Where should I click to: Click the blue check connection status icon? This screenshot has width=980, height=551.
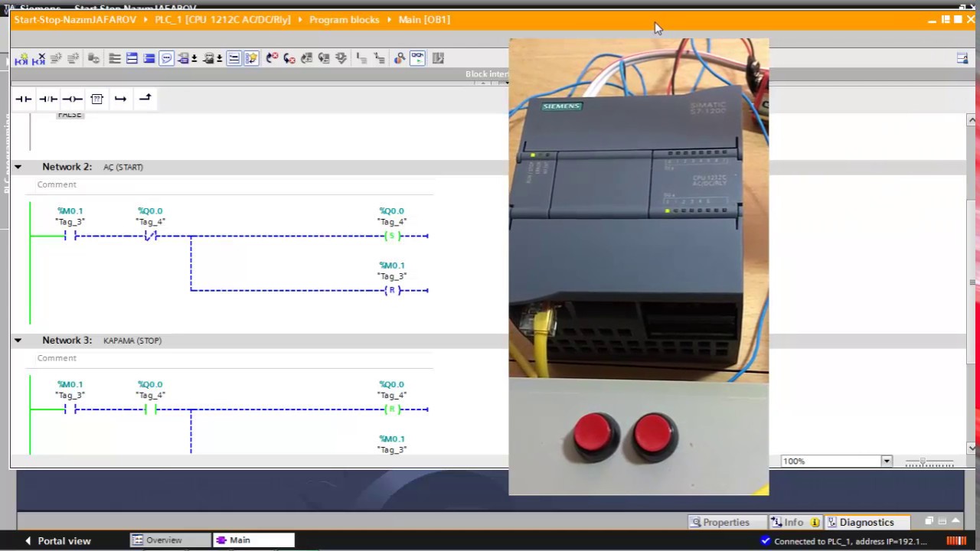(765, 541)
